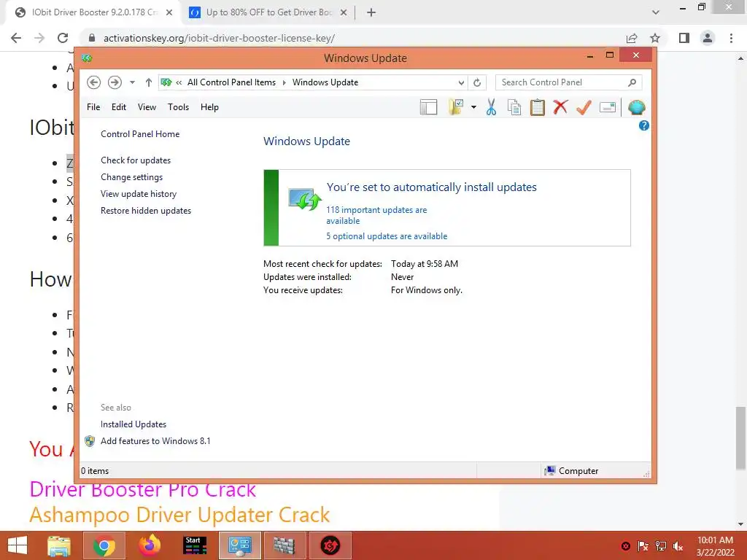Open 118 important updates are available link

pos(376,215)
